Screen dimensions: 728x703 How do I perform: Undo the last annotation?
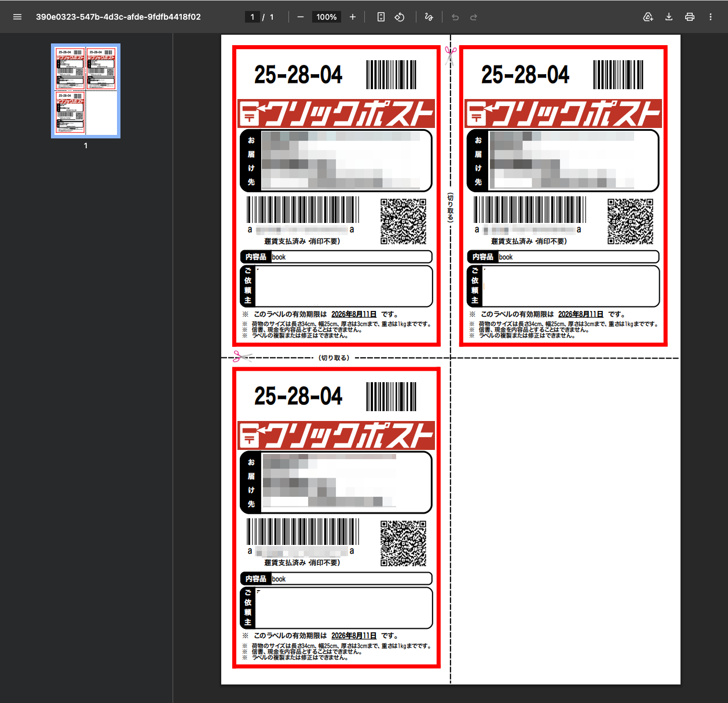pyautogui.click(x=455, y=17)
